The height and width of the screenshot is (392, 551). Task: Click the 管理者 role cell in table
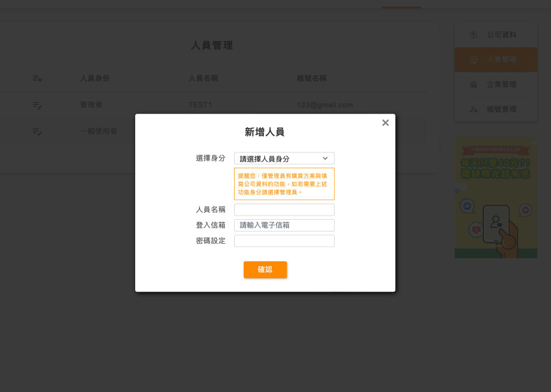[x=91, y=105]
